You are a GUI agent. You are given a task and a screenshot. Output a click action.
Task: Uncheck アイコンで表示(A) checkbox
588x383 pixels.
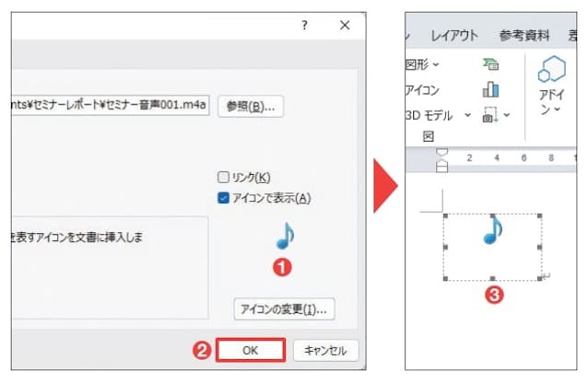223,198
